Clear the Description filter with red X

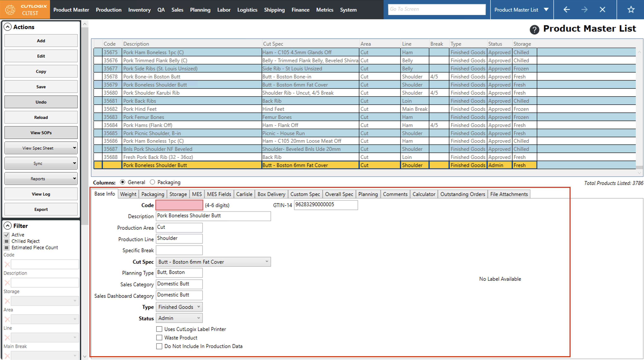coord(7,283)
